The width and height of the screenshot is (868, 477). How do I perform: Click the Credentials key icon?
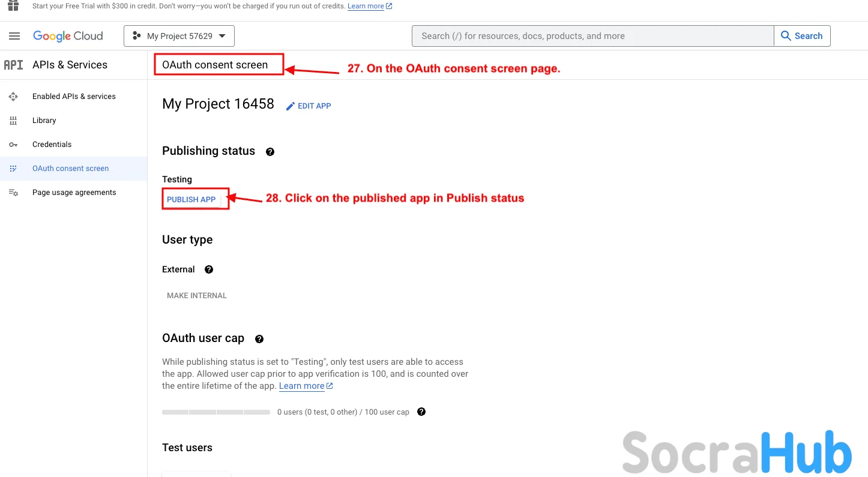13,145
